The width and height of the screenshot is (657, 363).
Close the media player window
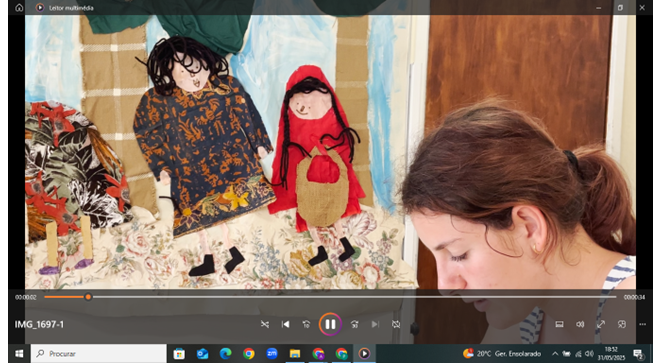pos(642,8)
